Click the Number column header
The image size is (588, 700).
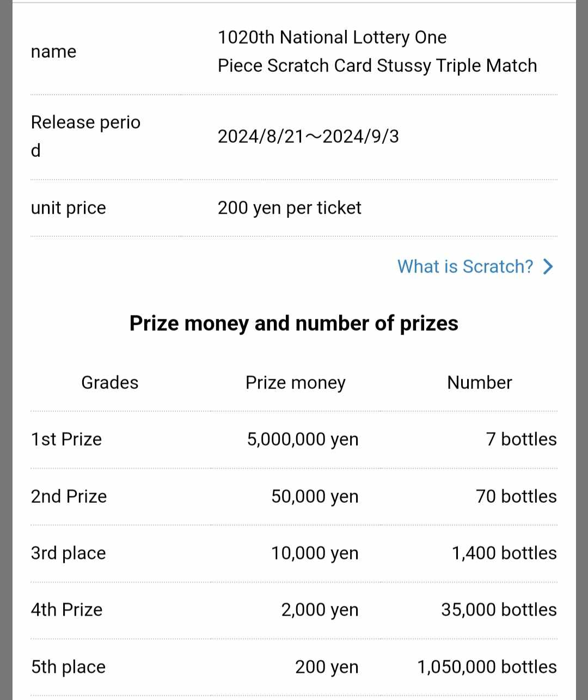(479, 382)
